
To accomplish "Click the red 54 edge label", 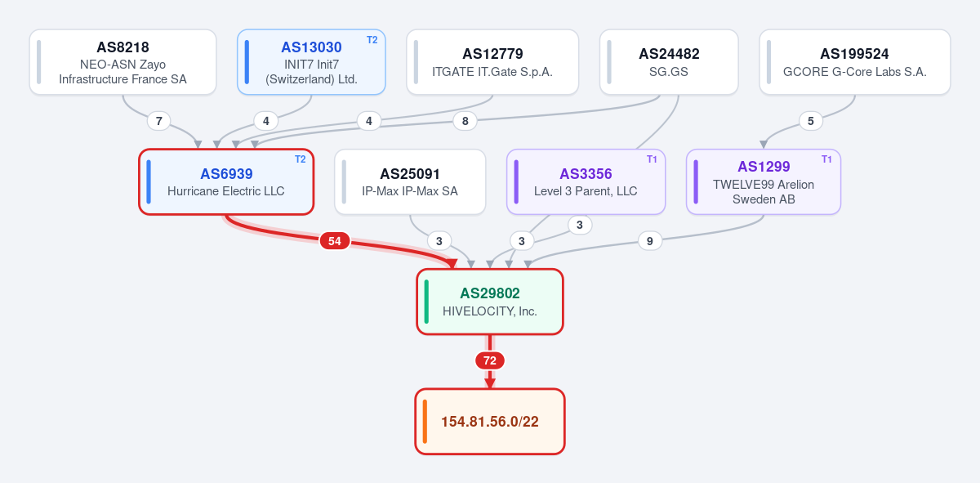I will (x=335, y=241).
